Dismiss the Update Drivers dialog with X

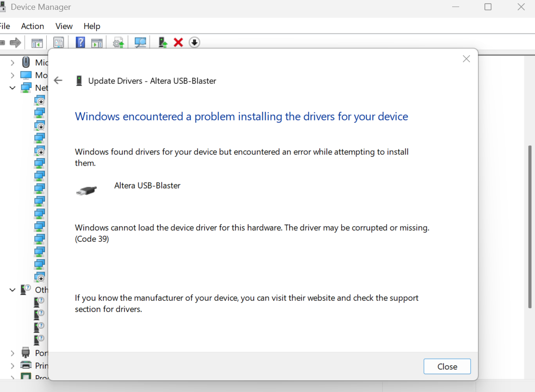466,58
